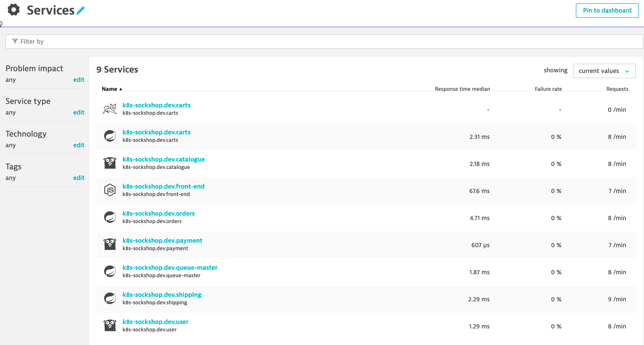644x345 pixels.
Task: Open k8s-sockshop.dev.user service link
Action: click(155, 322)
